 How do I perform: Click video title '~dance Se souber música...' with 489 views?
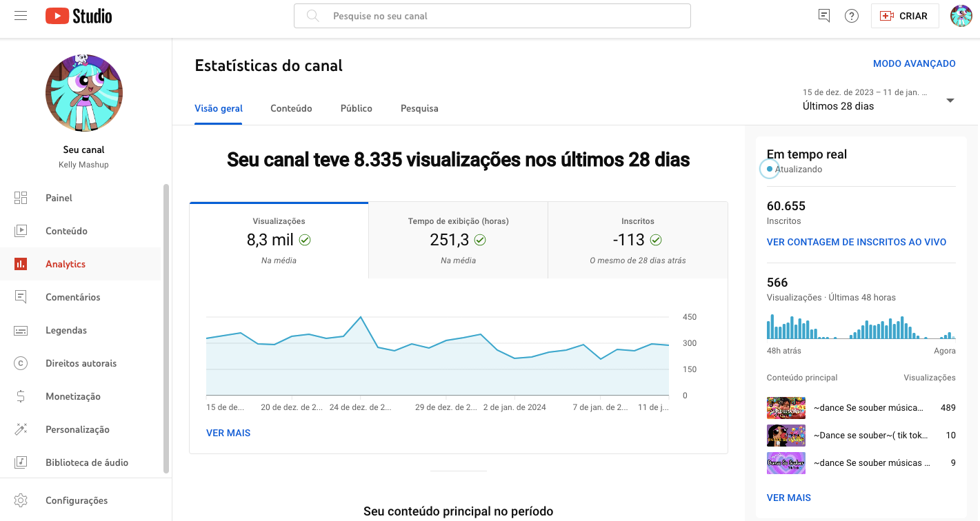coord(868,407)
